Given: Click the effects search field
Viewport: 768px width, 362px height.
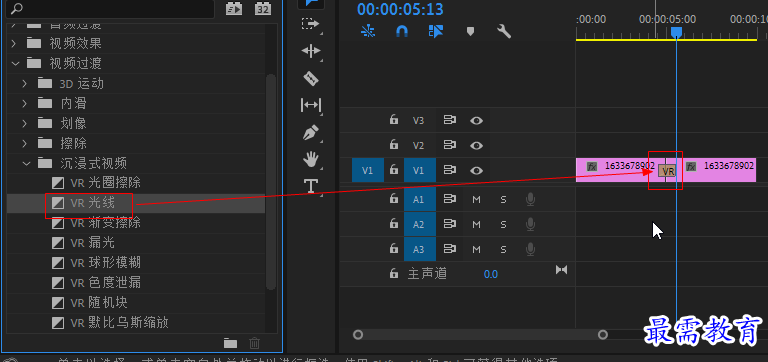Looking at the screenshot, I should tap(110, 9).
